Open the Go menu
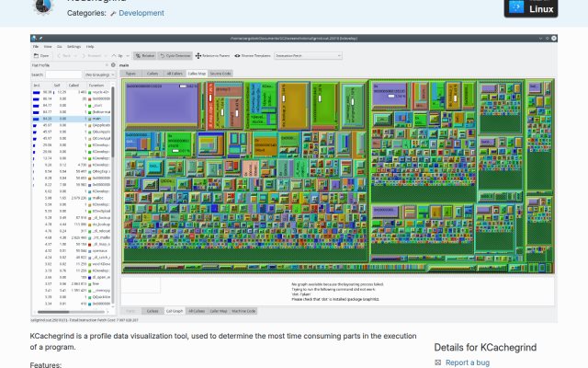Viewport: 588px width, 368px height. click(59, 47)
